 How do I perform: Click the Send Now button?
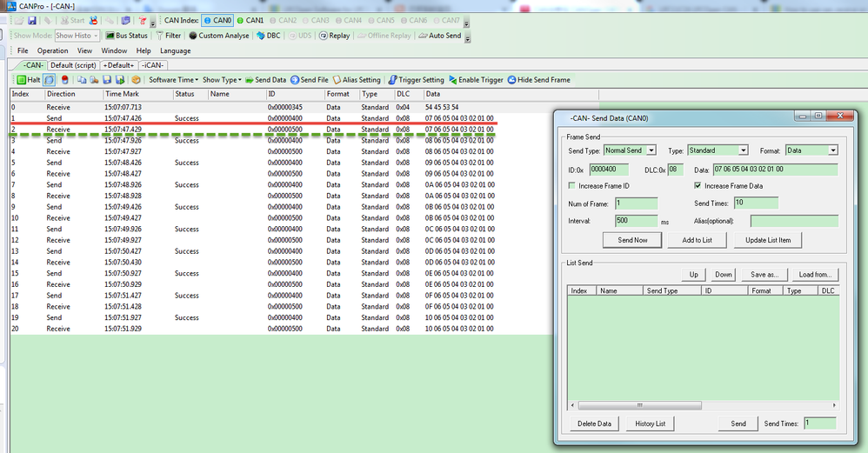tap(632, 240)
